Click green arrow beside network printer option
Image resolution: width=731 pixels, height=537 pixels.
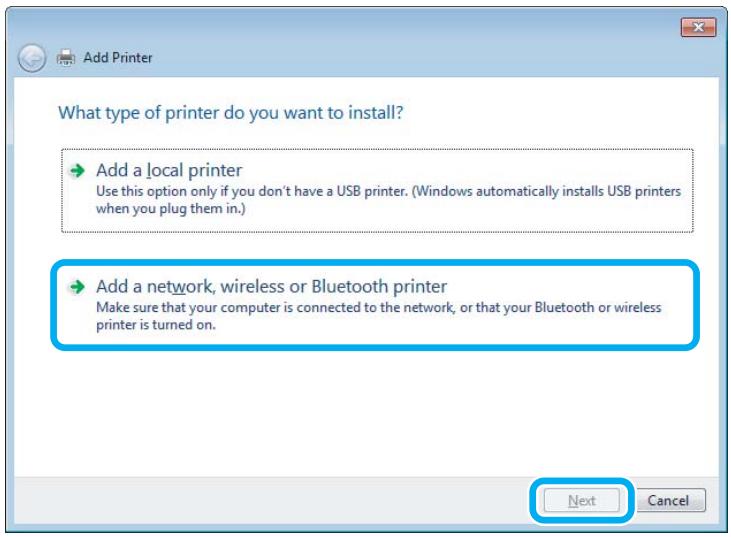[77, 287]
